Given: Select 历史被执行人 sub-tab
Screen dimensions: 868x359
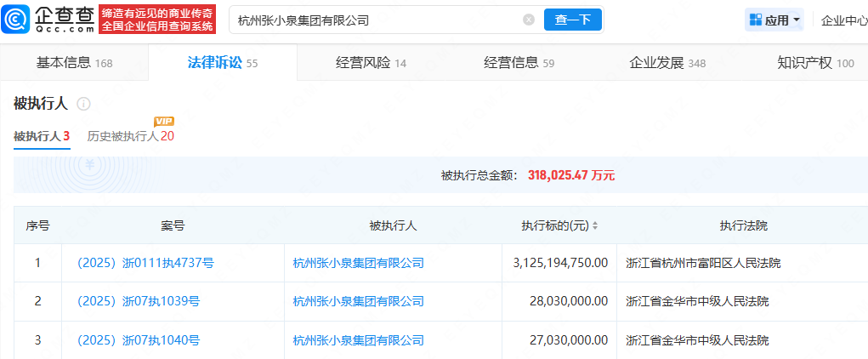Looking at the screenshot, I should [x=130, y=136].
